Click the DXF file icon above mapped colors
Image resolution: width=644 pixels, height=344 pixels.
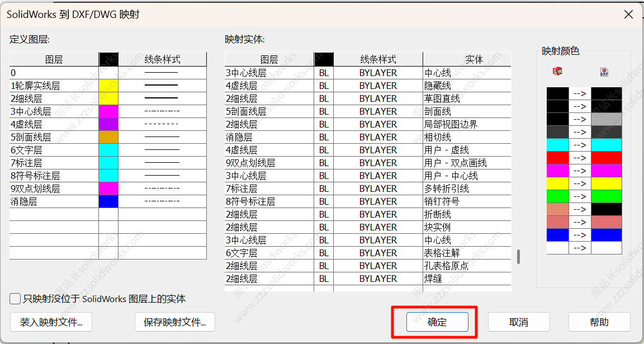tap(604, 72)
